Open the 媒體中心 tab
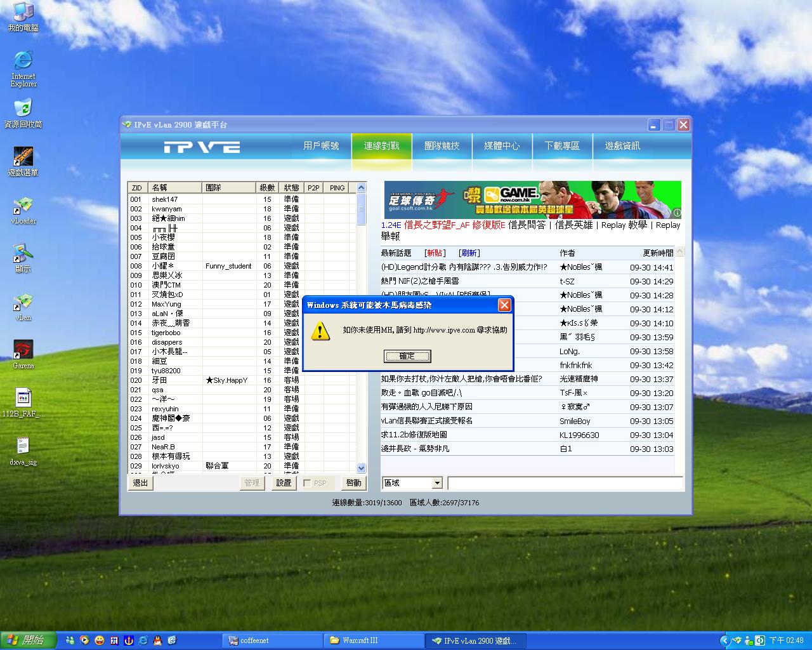The width and height of the screenshot is (812, 650). coord(502,146)
